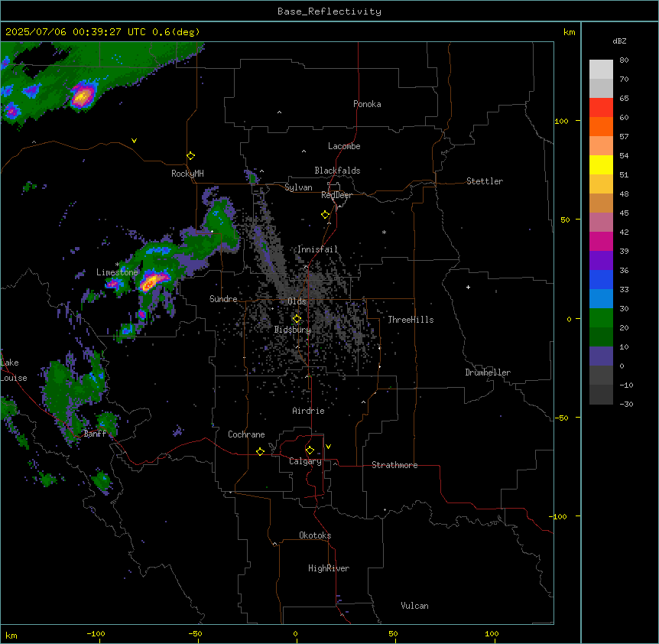Click the bright green 20–30 dBZ legend band
Image resolution: width=659 pixels, height=644 pixels.
(601, 318)
